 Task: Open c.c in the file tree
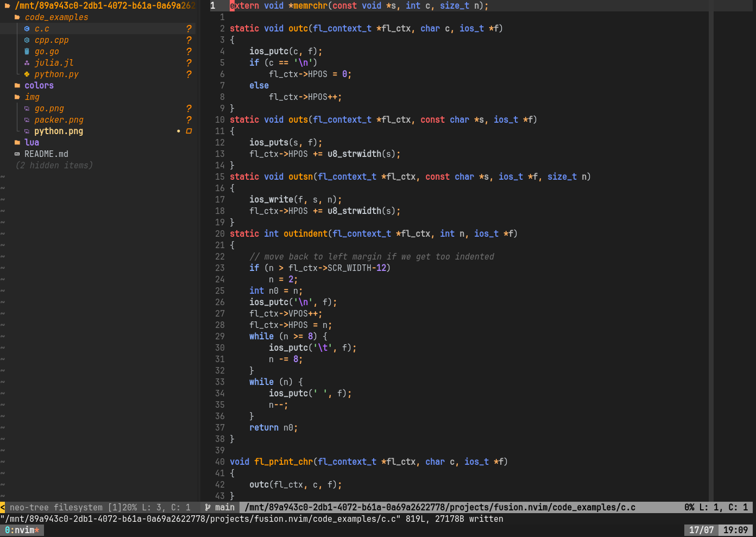point(42,29)
